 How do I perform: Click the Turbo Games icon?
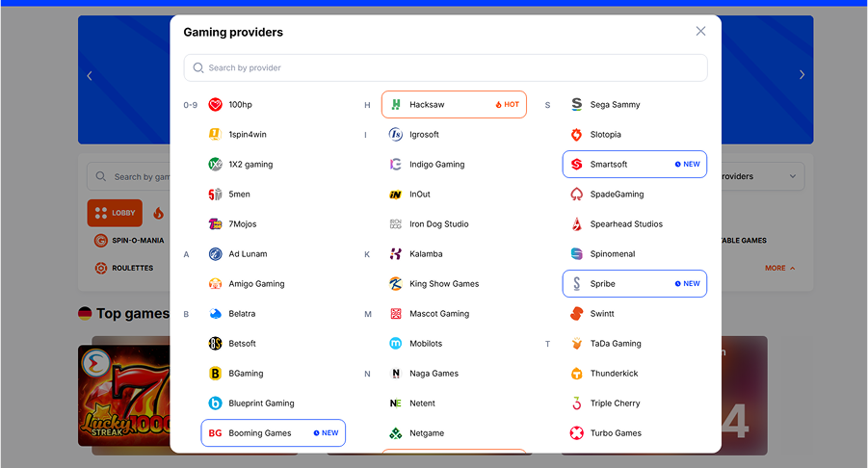[x=577, y=433]
